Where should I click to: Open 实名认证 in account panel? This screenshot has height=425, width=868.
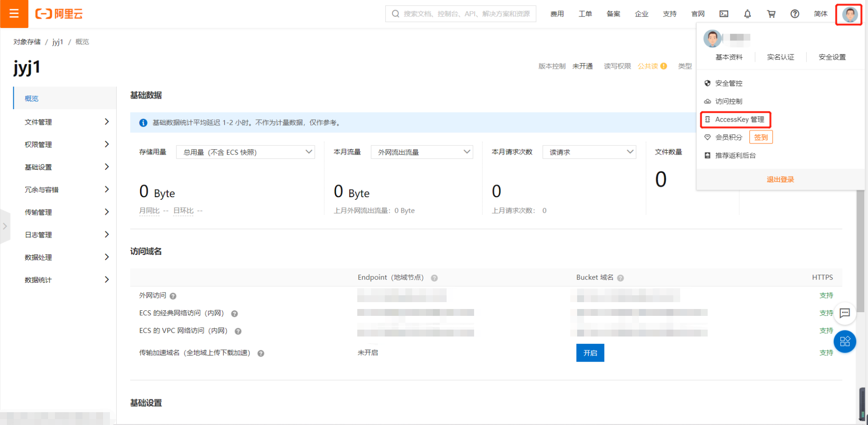(781, 57)
